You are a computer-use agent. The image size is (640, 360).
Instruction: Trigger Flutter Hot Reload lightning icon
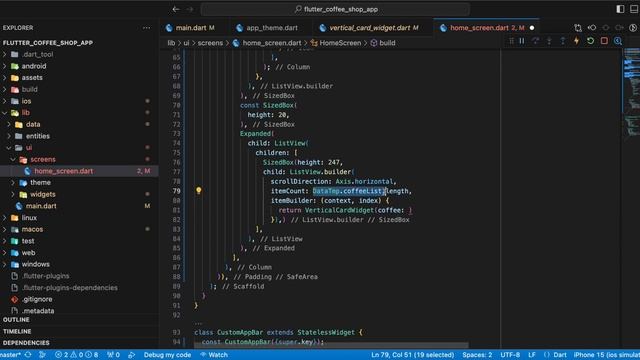(576, 41)
